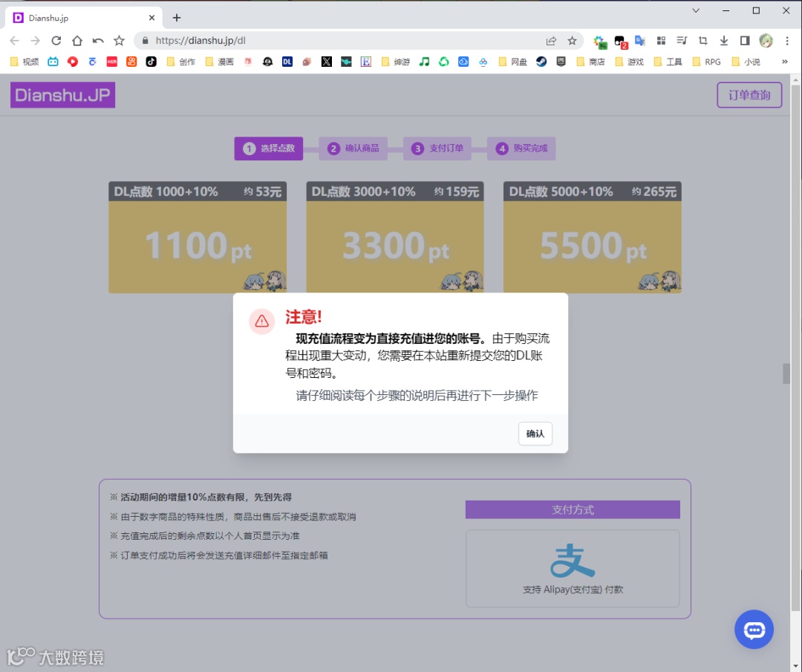The height and width of the screenshot is (672, 802).
Task: Open 订单查询 order lookup button
Action: pos(749,95)
